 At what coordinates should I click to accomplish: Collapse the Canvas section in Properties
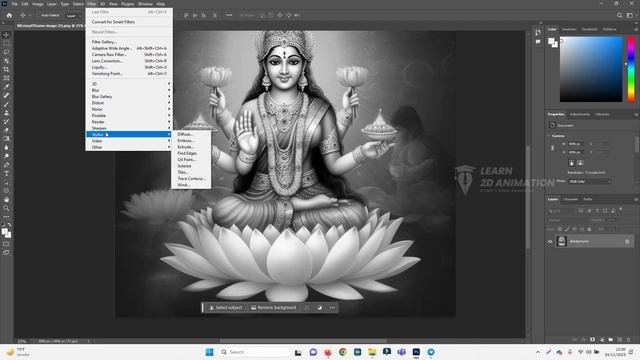pos(549,136)
